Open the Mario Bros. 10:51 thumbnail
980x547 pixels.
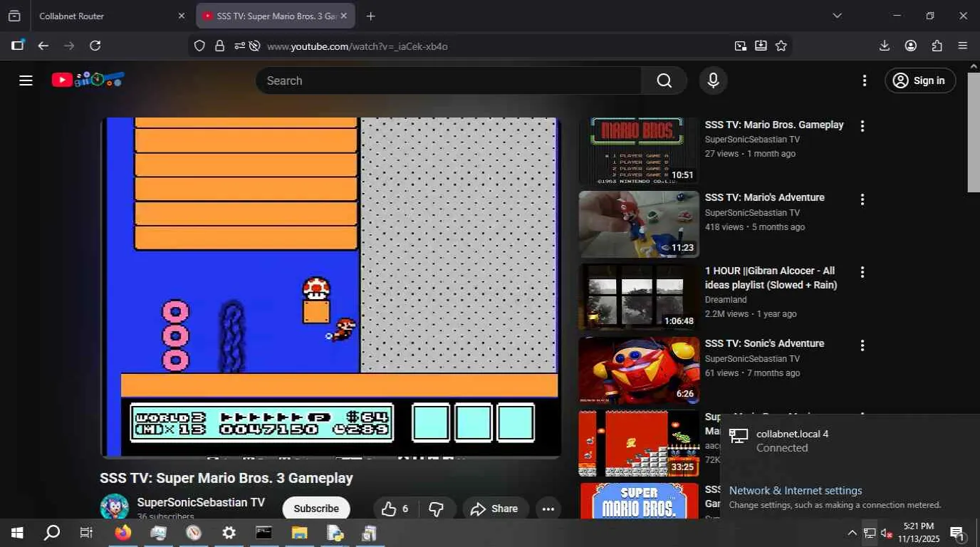[639, 152]
